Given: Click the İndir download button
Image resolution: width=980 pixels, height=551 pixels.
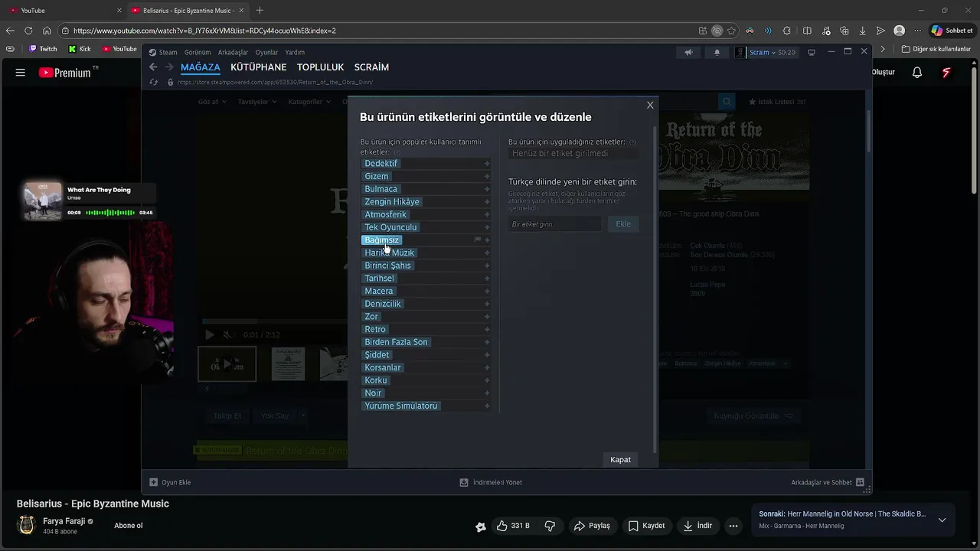Looking at the screenshot, I should [x=697, y=526].
